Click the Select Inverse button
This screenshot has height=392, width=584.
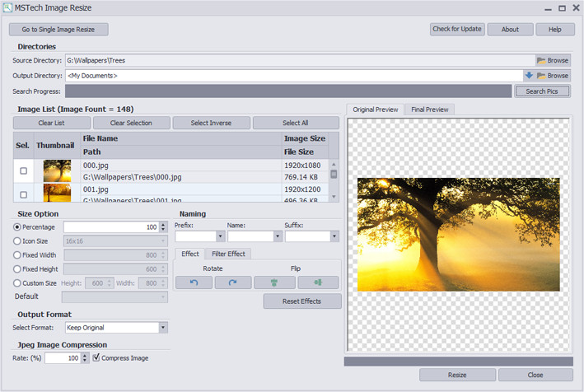[x=211, y=123]
